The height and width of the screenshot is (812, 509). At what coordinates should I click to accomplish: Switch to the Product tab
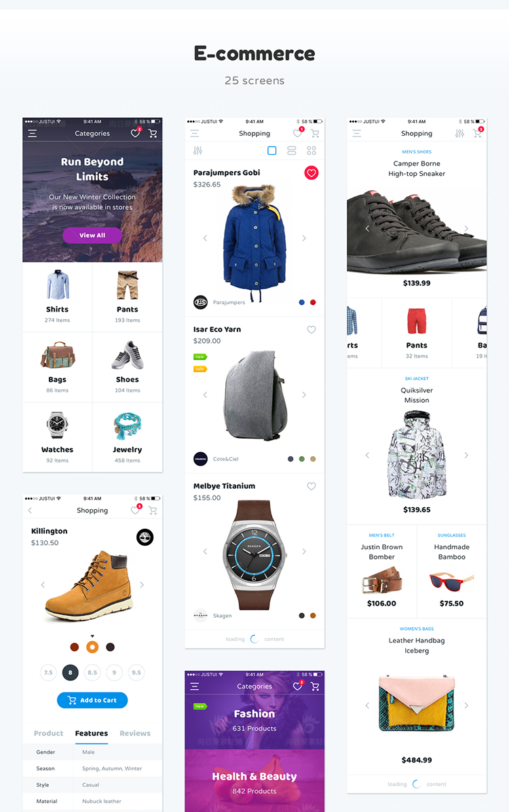pyautogui.click(x=49, y=733)
